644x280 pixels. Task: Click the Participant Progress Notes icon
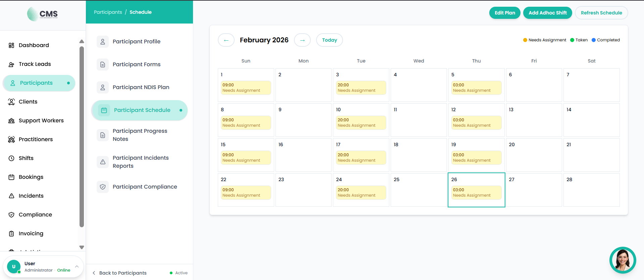pyautogui.click(x=103, y=135)
